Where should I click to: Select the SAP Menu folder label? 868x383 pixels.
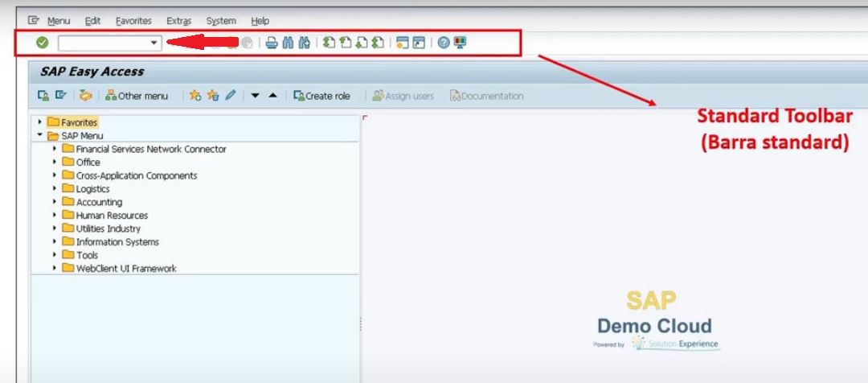[82, 135]
